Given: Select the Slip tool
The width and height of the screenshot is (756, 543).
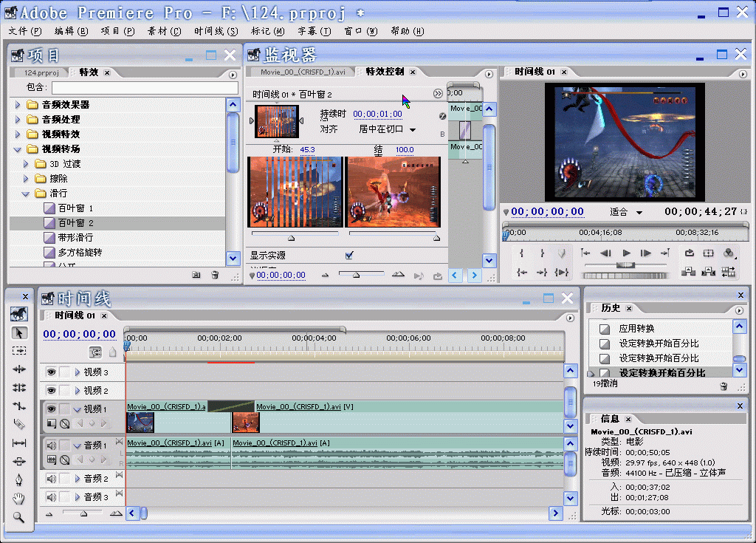Looking at the screenshot, I should click(x=19, y=443).
